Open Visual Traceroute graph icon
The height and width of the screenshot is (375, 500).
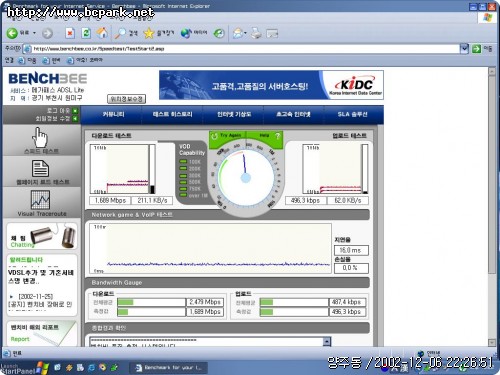point(40,200)
